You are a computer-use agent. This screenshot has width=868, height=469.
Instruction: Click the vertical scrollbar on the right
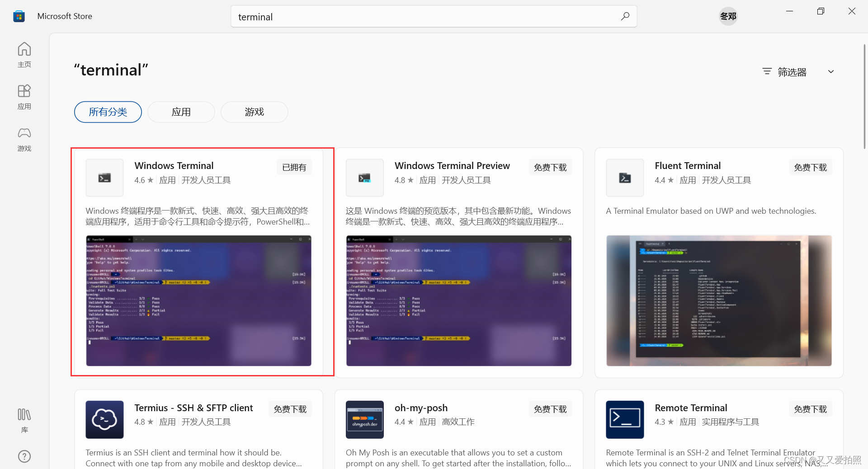864,96
